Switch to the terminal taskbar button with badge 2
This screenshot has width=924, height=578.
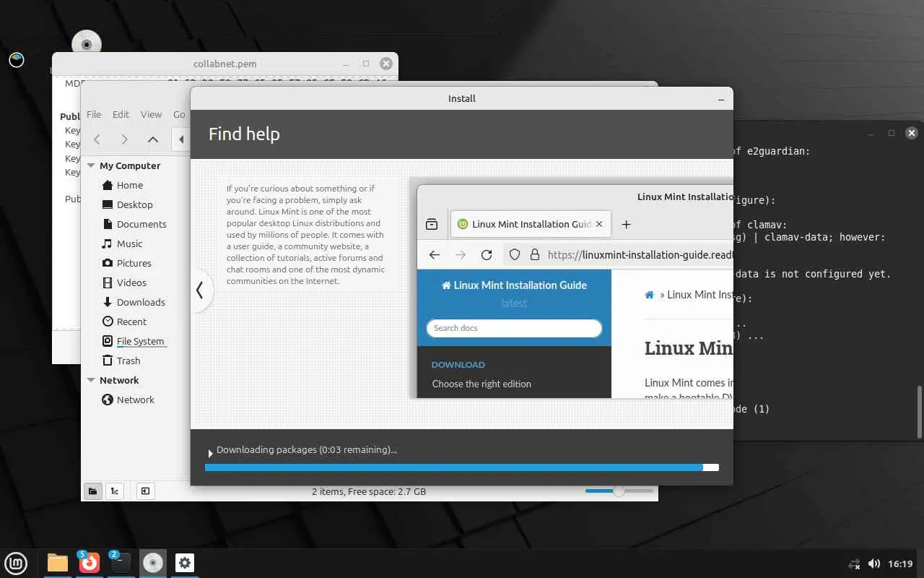121,563
